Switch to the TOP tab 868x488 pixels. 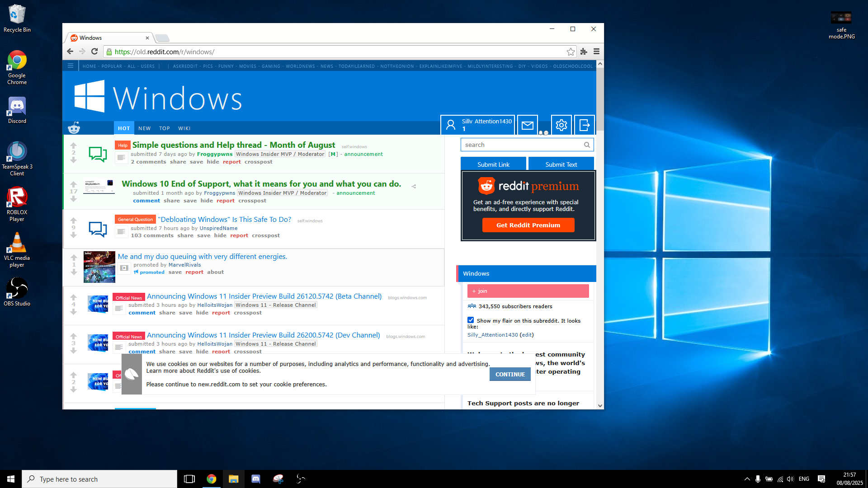(x=165, y=128)
